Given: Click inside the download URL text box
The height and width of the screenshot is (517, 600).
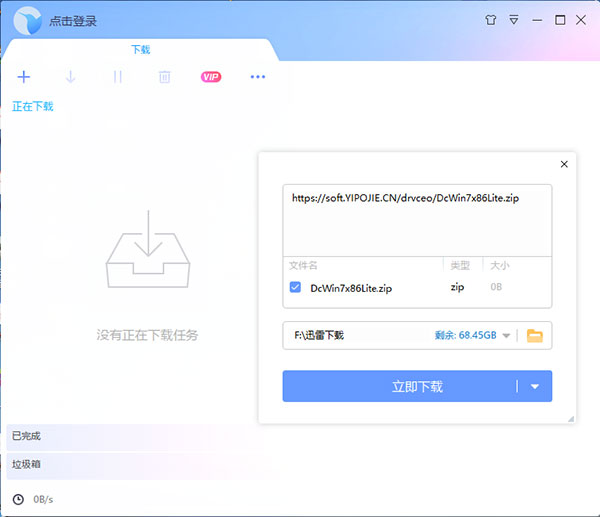Looking at the screenshot, I should [417, 220].
